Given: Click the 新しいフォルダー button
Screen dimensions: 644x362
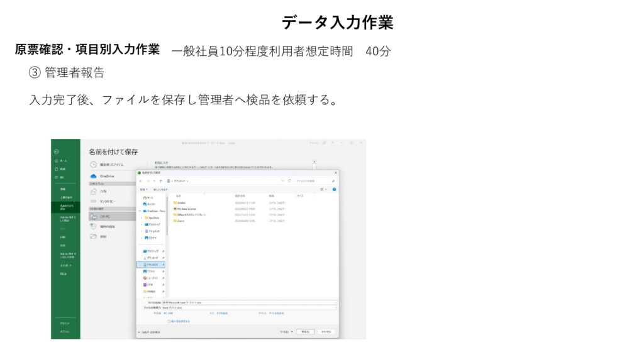Looking at the screenshot, I should (x=162, y=189).
